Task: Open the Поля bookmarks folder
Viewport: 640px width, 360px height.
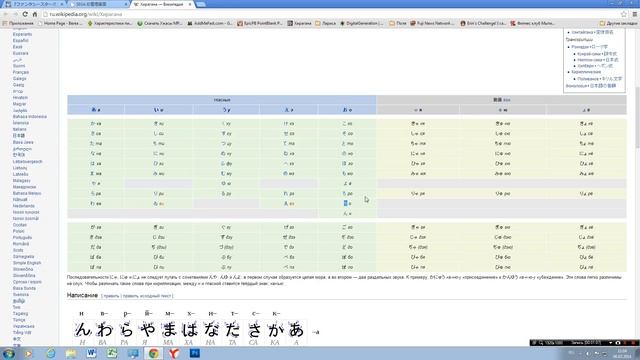Action: [x=398, y=23]
